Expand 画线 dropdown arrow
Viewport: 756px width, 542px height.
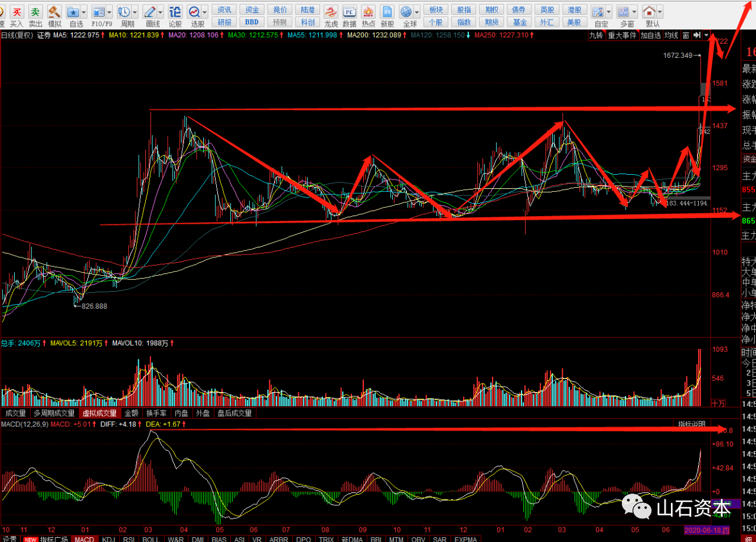pos(161,12)
